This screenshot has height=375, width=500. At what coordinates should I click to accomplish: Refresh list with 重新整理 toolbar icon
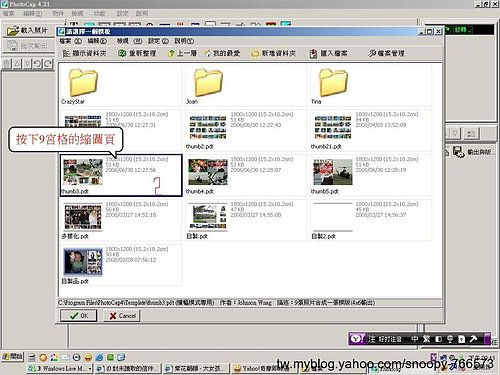[137, 53]
